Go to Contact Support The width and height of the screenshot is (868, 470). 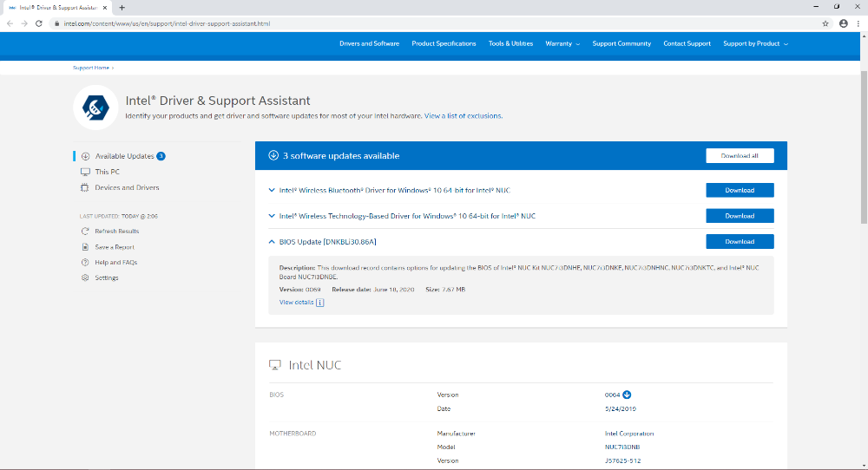pyautogui.click(x=687, y=43)
